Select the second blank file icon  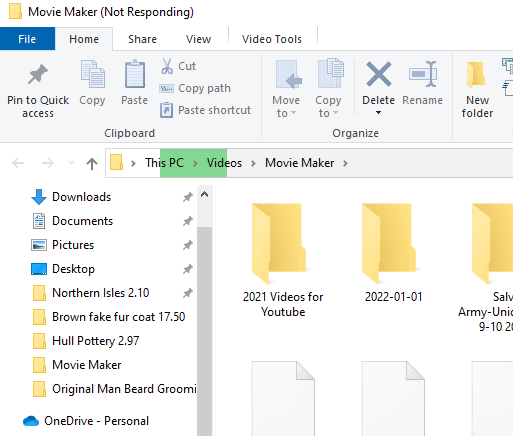(393, 398)
